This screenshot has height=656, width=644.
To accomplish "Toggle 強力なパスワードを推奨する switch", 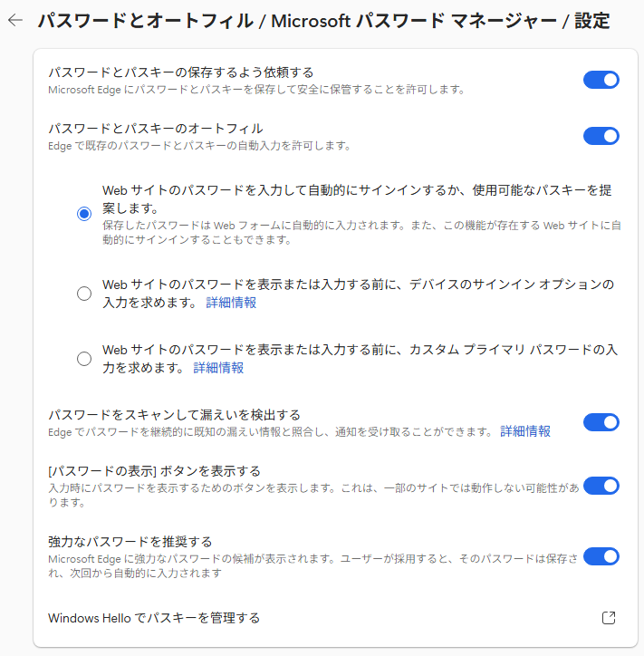I will pos(601,556).
